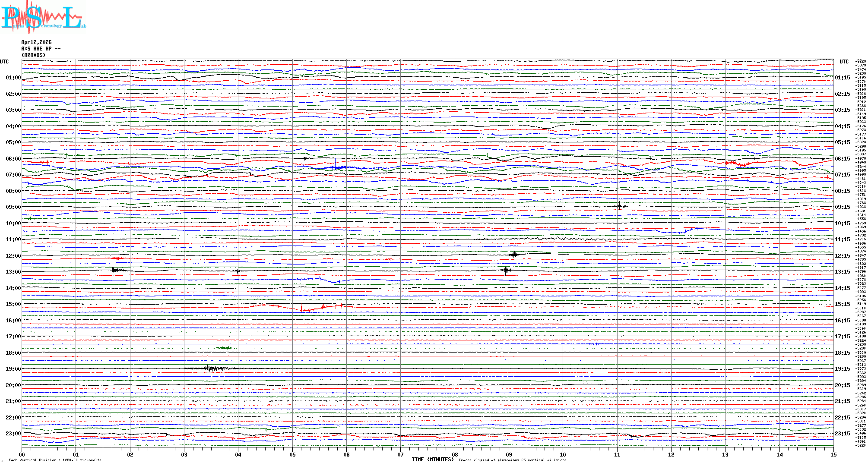Select the AXS HHE HP station text

coord(41,49)
